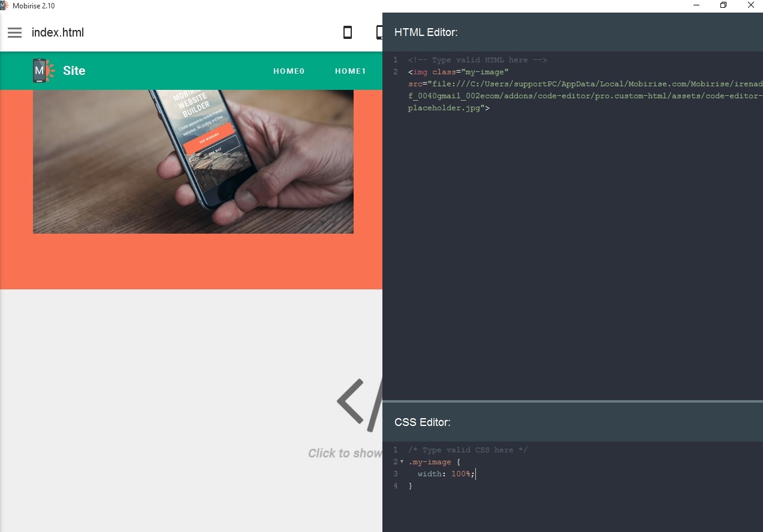
Task: Open the HOME1 navigation menu item
Action: point(351,71)
